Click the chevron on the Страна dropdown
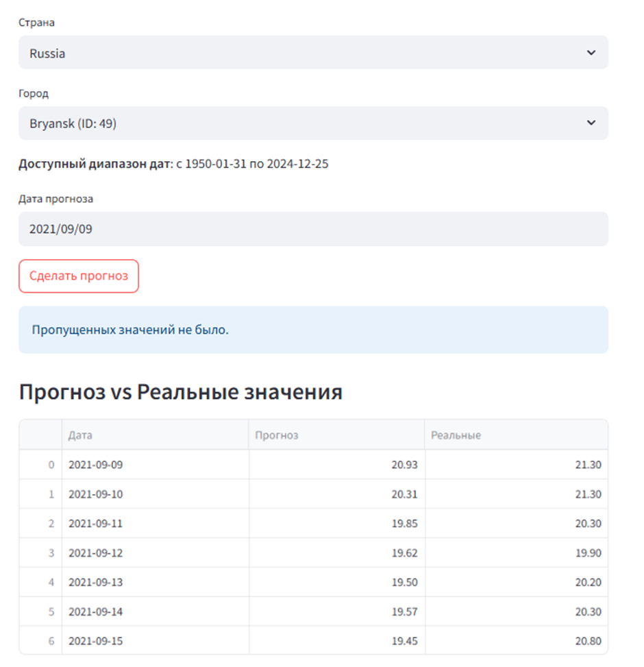The image size is (644, 667). click(591, 52)
